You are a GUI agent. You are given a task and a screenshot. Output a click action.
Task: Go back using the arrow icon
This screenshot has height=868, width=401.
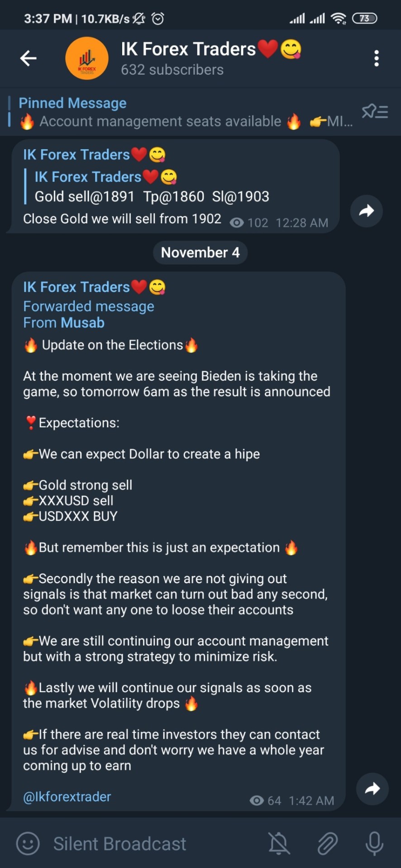pyautogui.click(x=28, y=58)
